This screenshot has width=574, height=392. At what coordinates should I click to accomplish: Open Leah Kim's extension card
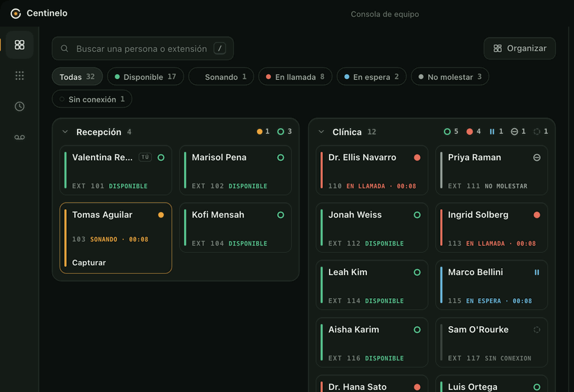372,285
